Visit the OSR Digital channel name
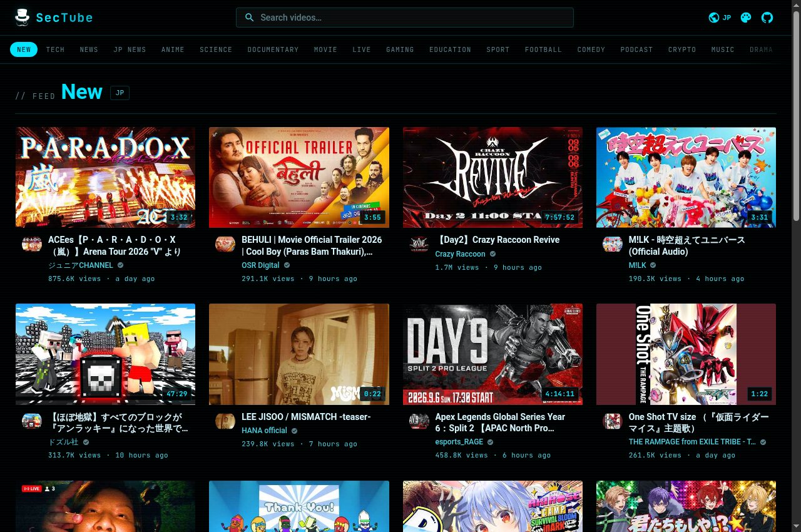 (260, 265)
